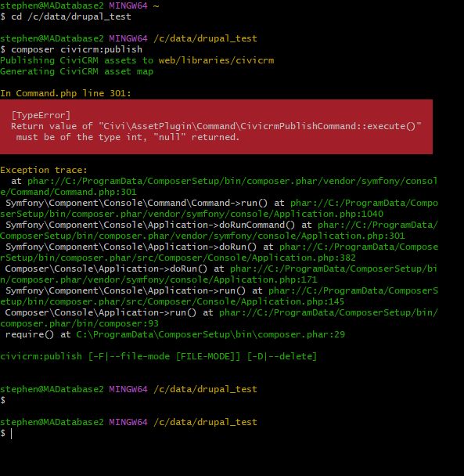464x476 pixels.
Task: Click the '[-D|--delete]' option text
Action: point(282,356)
